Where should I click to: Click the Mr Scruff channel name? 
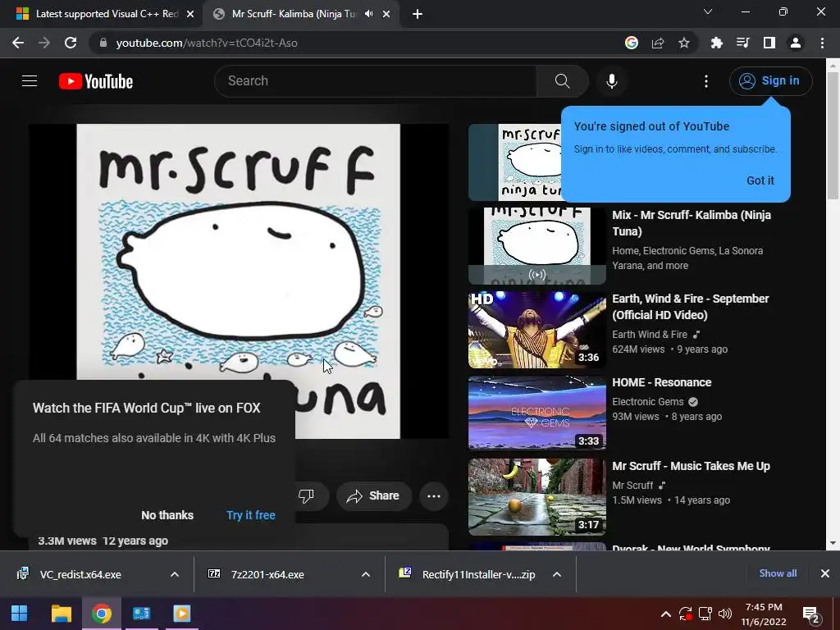(632, 486)
